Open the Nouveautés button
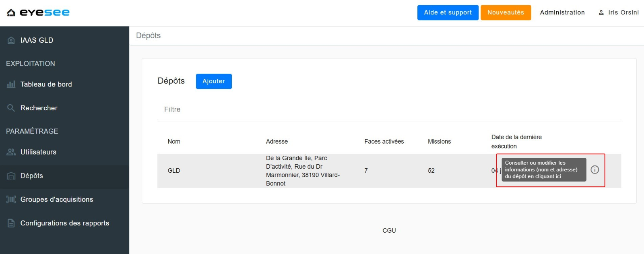 (506, 12)
